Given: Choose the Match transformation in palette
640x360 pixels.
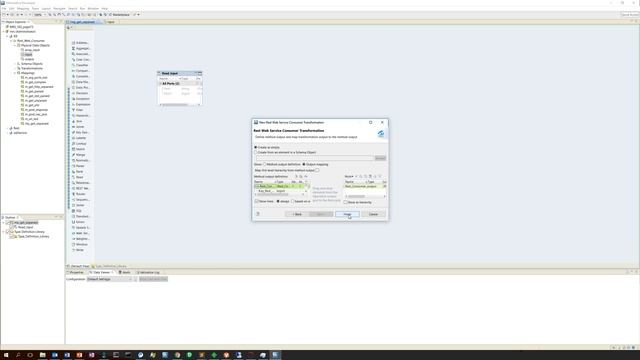Looking at the screenshot, I should pyautogui.click(x=78, y=149).
